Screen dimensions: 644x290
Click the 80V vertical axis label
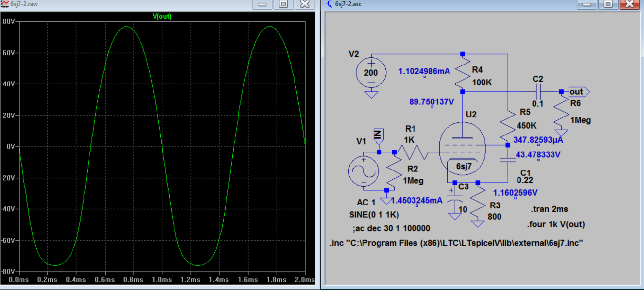(x=9, y=21)
